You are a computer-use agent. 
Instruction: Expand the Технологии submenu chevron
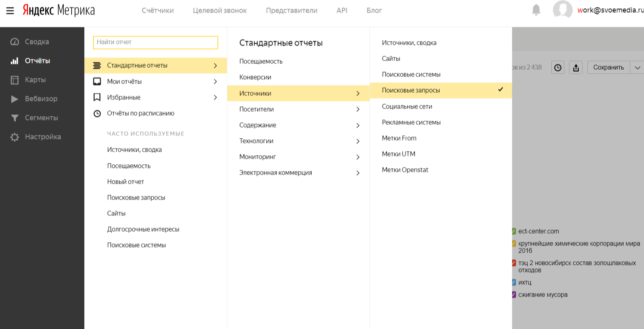(x=358, y=141)
